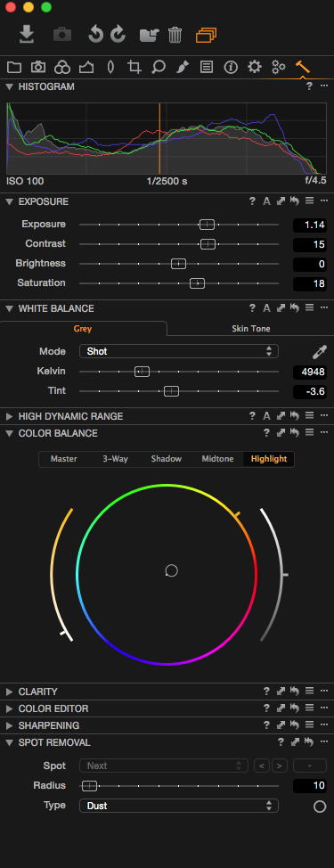
Task: Click the Kelvin slider handle
Action: tap(143, 372)
